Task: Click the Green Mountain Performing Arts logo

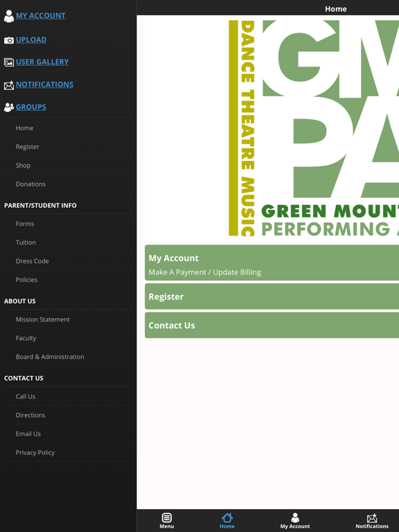Action: (314, 128)
